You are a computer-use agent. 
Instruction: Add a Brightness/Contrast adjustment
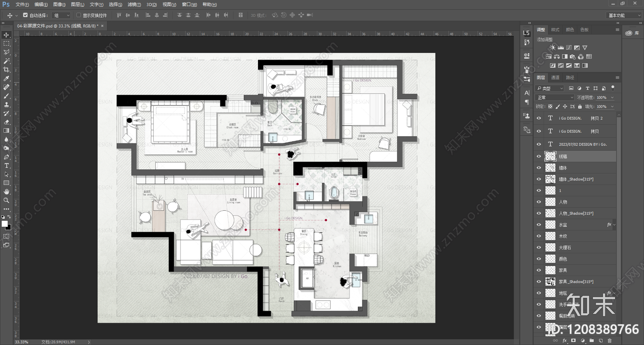click(x=552, y=47)
